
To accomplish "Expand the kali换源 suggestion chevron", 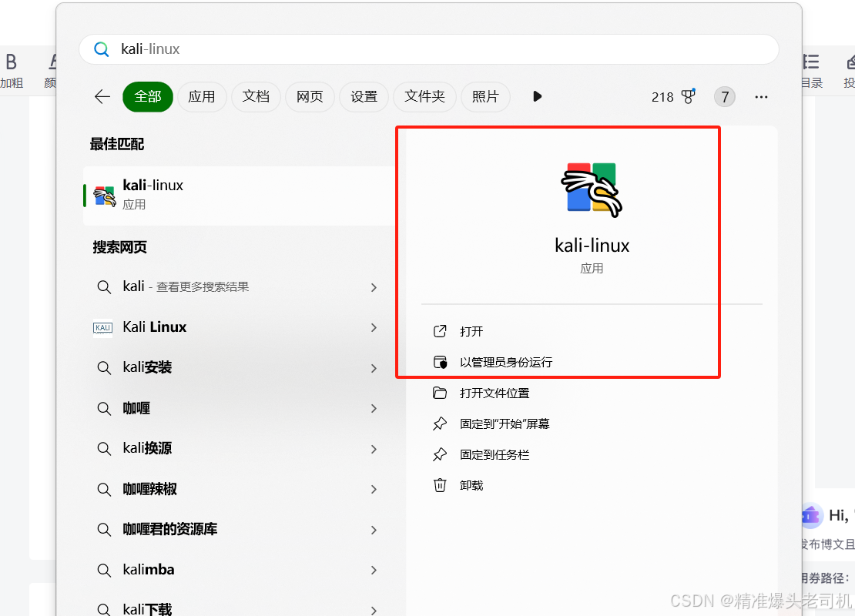I will coord(374,449).
